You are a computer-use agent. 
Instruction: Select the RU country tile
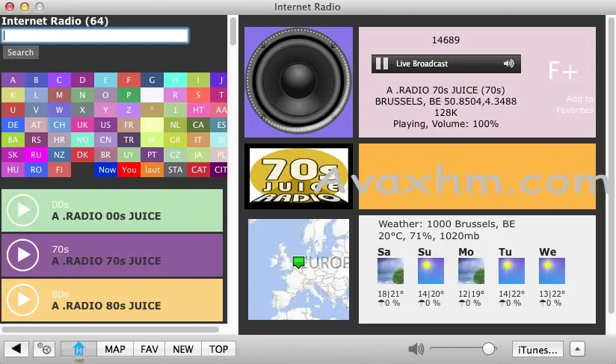pyautogui.click(x=36, y=155)
